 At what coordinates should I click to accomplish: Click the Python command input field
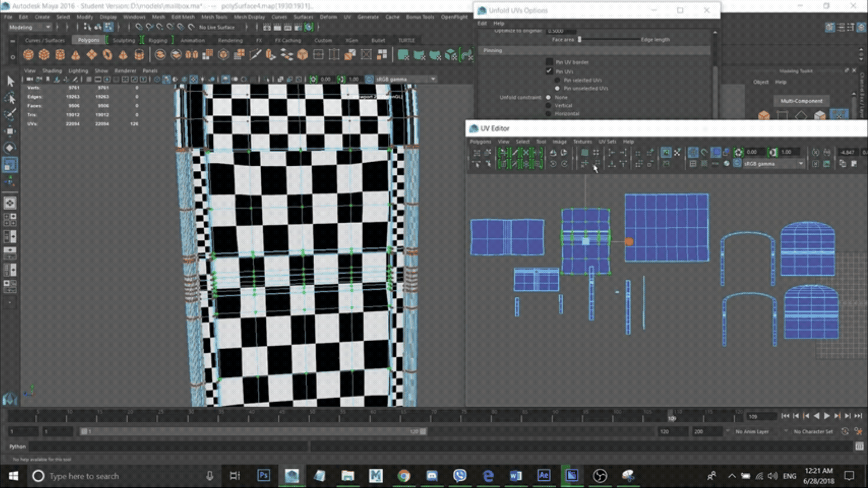168,446
